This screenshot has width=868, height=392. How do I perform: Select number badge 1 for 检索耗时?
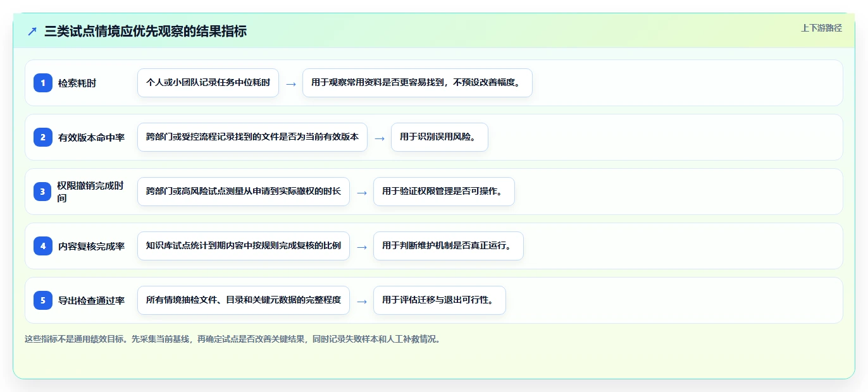[43, 83]
